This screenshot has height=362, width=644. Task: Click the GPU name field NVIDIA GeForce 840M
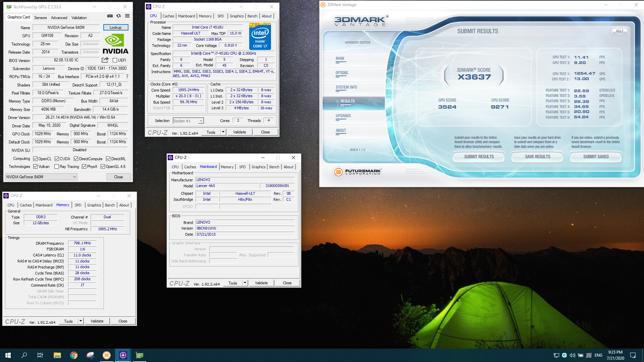pos(66,27)
